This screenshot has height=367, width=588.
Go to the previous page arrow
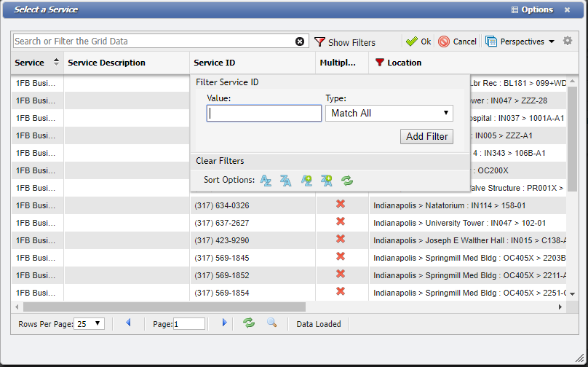click(129, 323)
